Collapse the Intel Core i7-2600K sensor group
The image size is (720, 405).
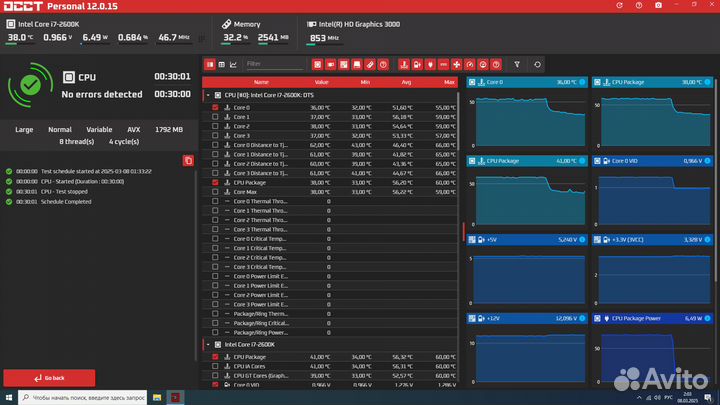pos(207,344)
